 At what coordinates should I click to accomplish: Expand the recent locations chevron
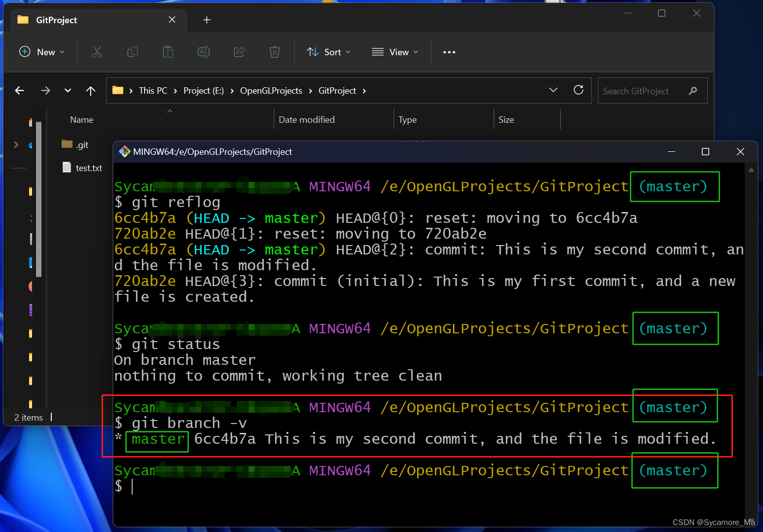pos(68,91)
